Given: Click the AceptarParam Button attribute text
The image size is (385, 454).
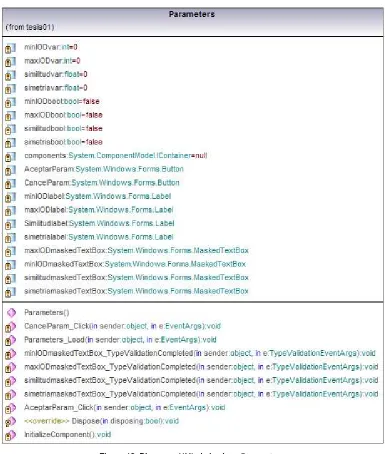Looking at the screenshot, I should coord(104,169).
